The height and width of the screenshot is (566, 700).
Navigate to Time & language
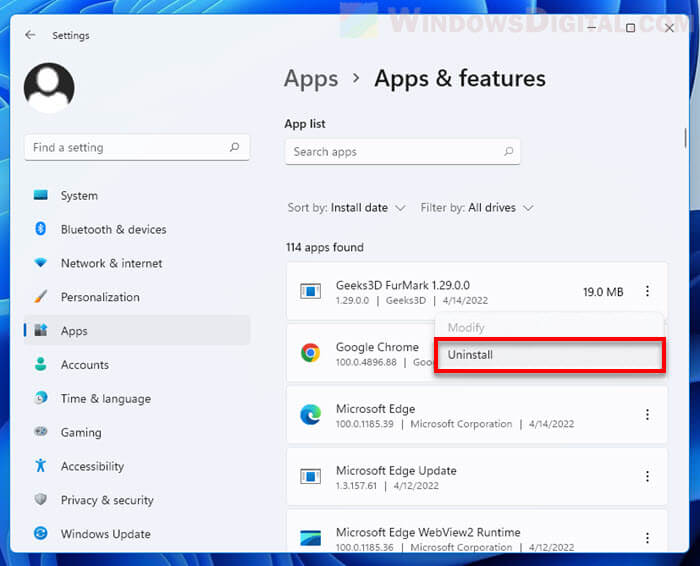click(x=137, y=399)
